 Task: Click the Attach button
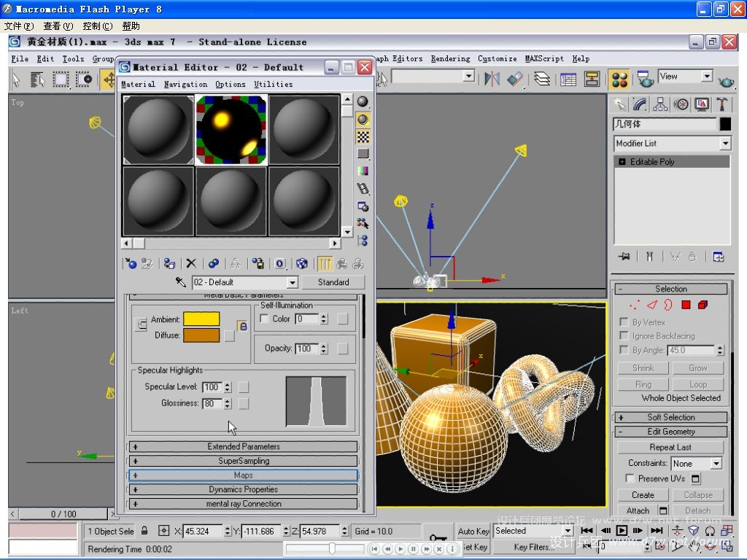[638, 510]
